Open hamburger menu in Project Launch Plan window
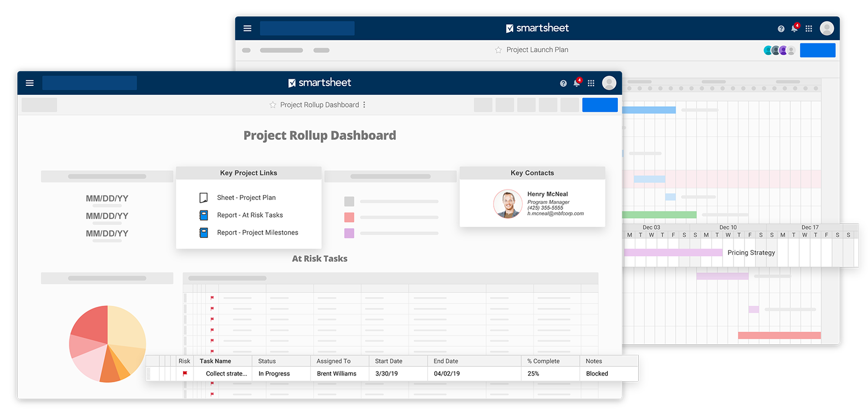Viewport: 868px width, 417px height. coord(247,29)
